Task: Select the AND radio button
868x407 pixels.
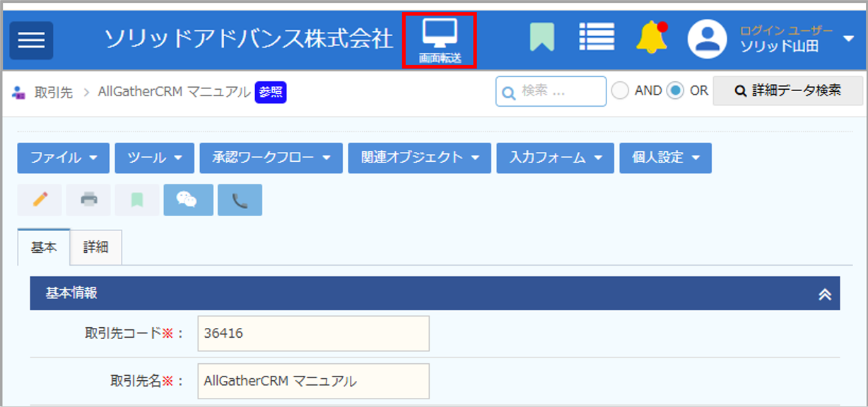Action: click(620, 90)
